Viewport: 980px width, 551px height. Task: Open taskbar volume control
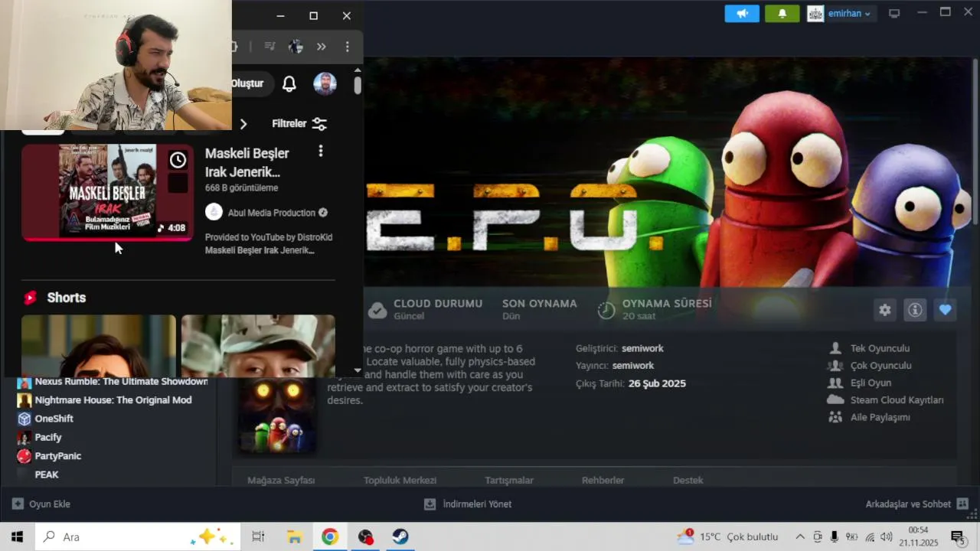point(887,536)
